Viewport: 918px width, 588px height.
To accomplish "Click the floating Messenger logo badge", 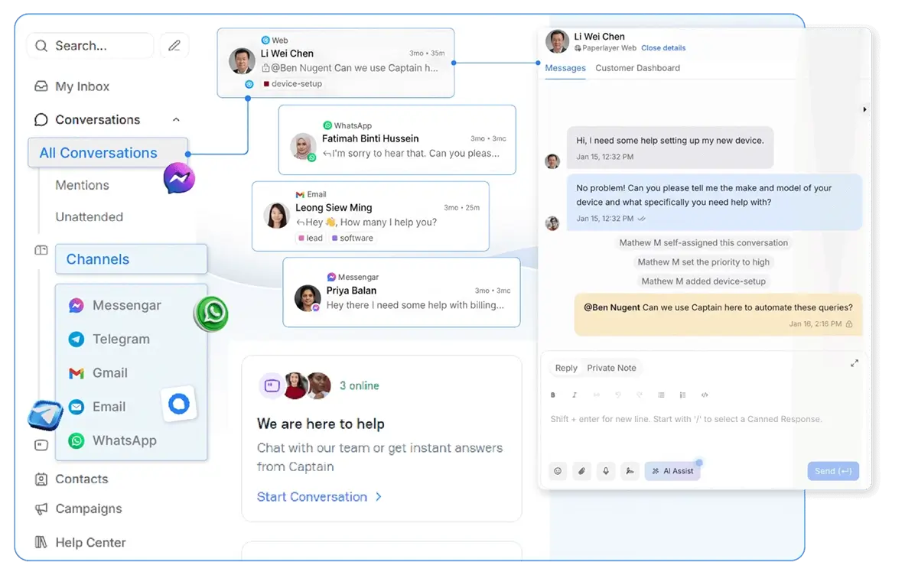I will [179, 179].
